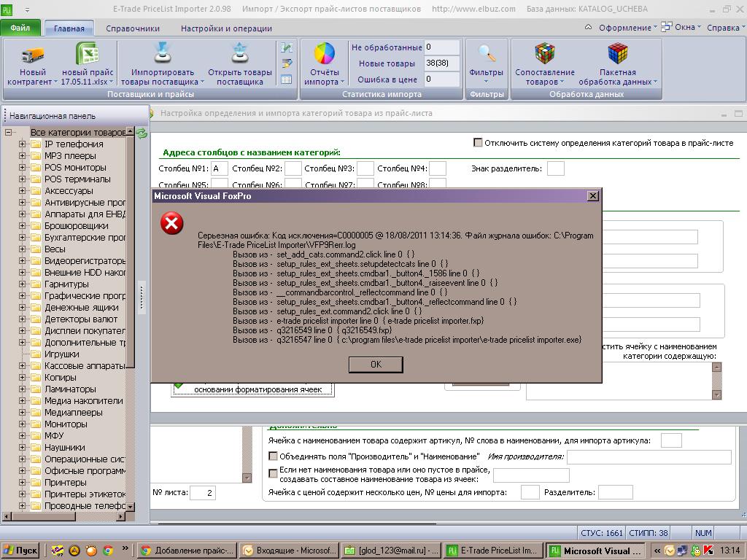Toggle green check for форматирования ячеек option
The image size is (747, 560).
click(179, 385)
